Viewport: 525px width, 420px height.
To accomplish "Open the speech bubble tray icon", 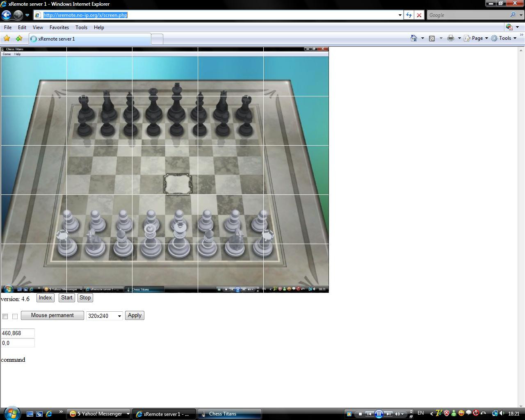I will (x=468, y=413).
